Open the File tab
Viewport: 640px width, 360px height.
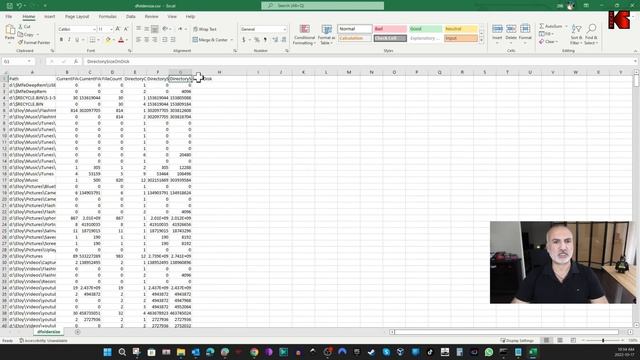tap(9, 17)
